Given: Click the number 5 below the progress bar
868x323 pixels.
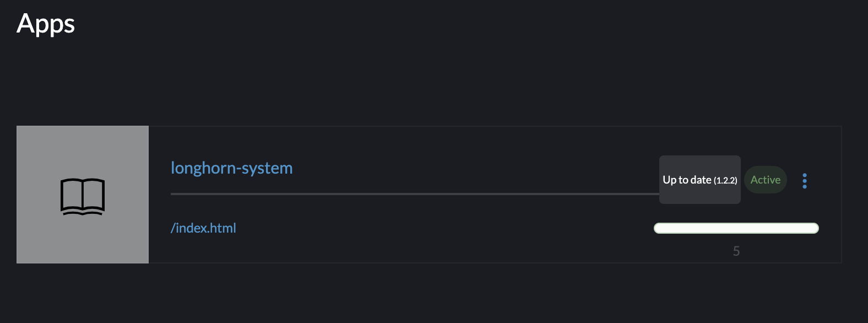Looking at the screenshot, I should point(736,251).
